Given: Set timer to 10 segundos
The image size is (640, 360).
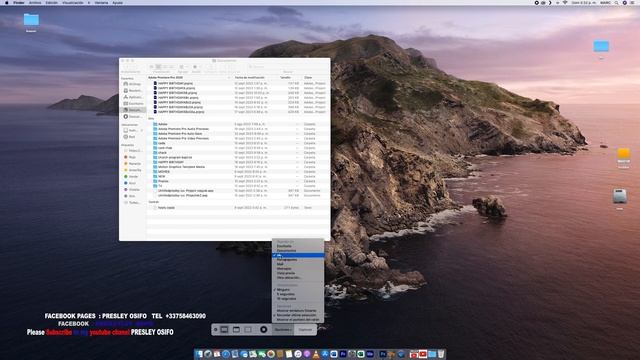Looking at the screenshot, I should [x=287, y=298].
